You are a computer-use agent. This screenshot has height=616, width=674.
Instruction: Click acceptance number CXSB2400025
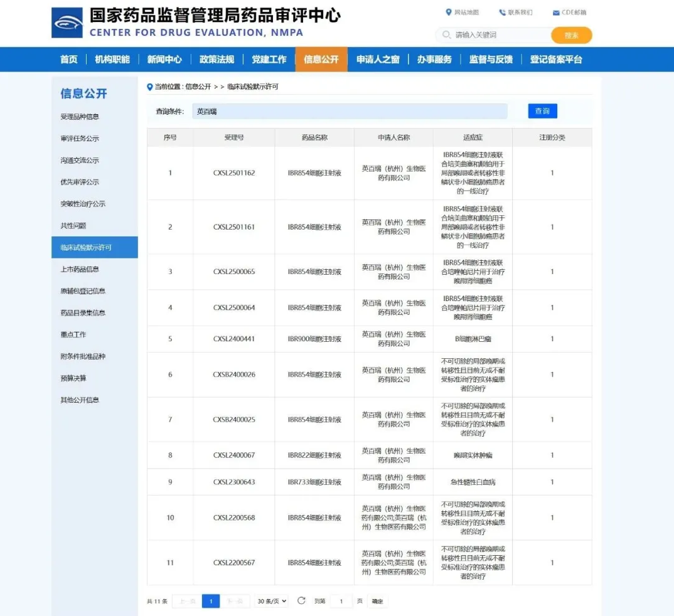coord(234,419)
